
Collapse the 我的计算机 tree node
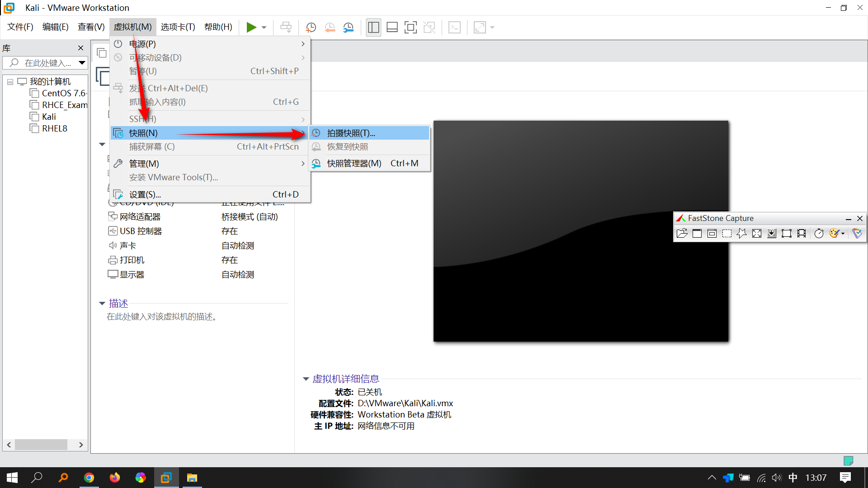coord(10,82)
